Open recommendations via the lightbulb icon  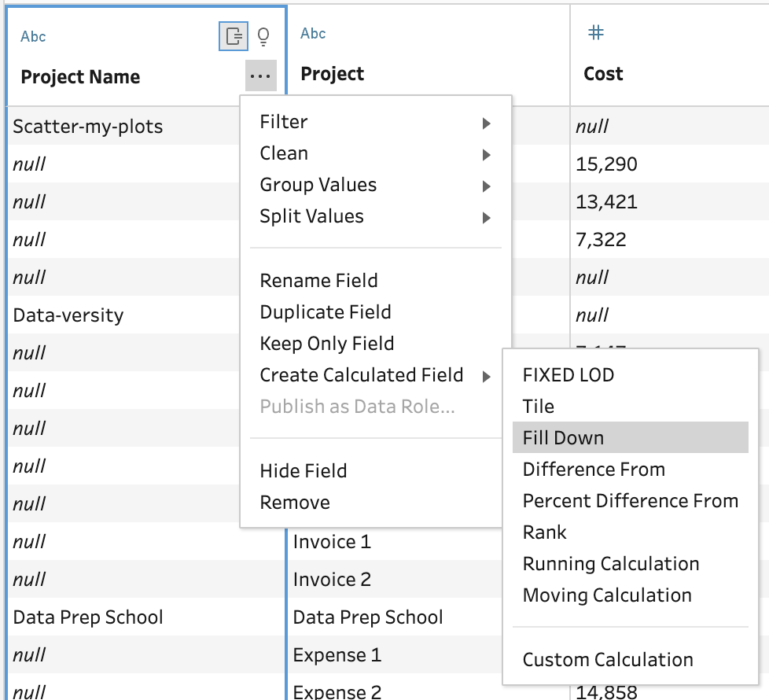click(x=263, y=35)
